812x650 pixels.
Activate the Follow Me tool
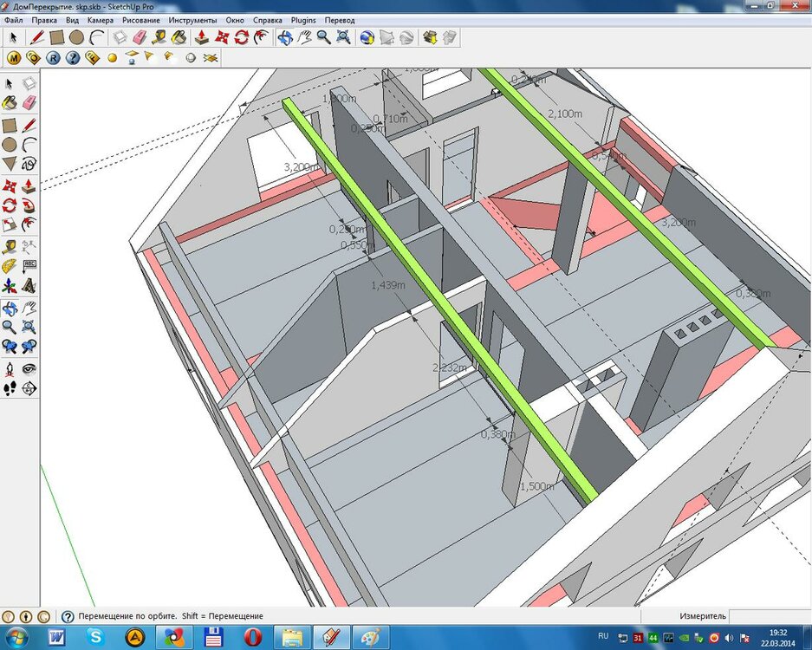[29, 205]
